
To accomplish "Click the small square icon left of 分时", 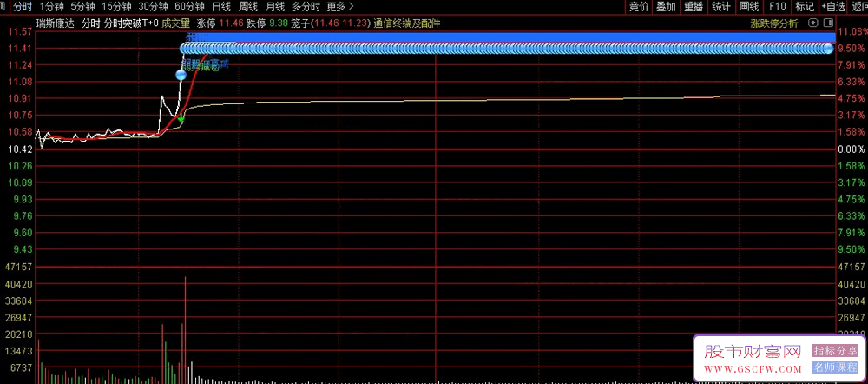I will pos(2,7).
